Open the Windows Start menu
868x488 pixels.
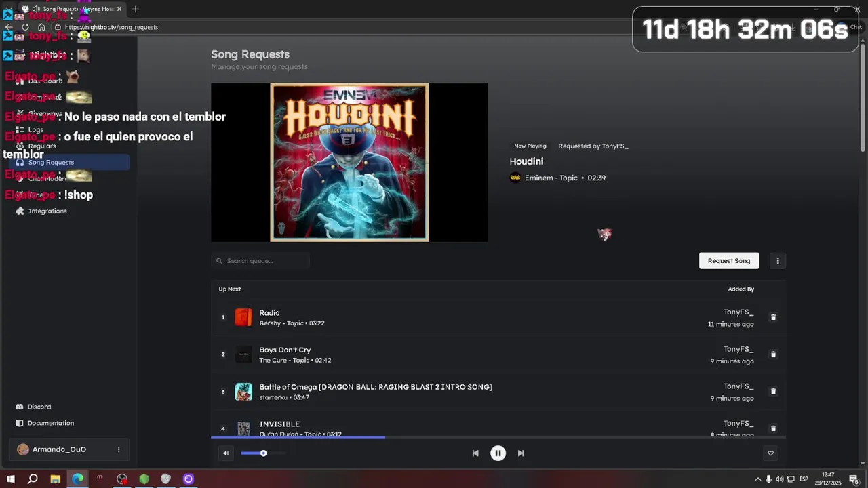point(10,479)
